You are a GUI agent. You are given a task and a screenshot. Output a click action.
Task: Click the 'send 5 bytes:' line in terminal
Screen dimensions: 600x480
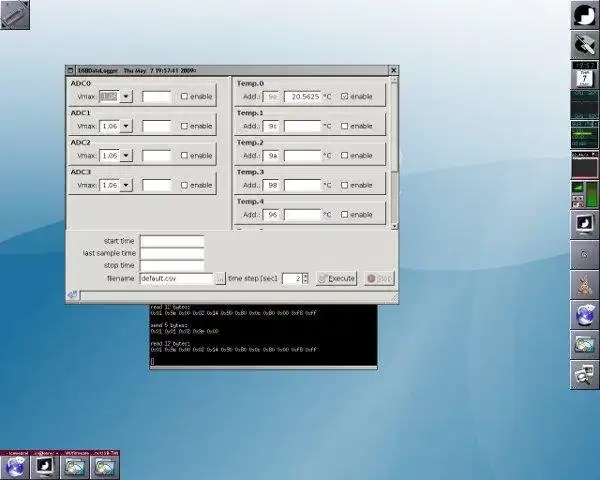point(169,325)
